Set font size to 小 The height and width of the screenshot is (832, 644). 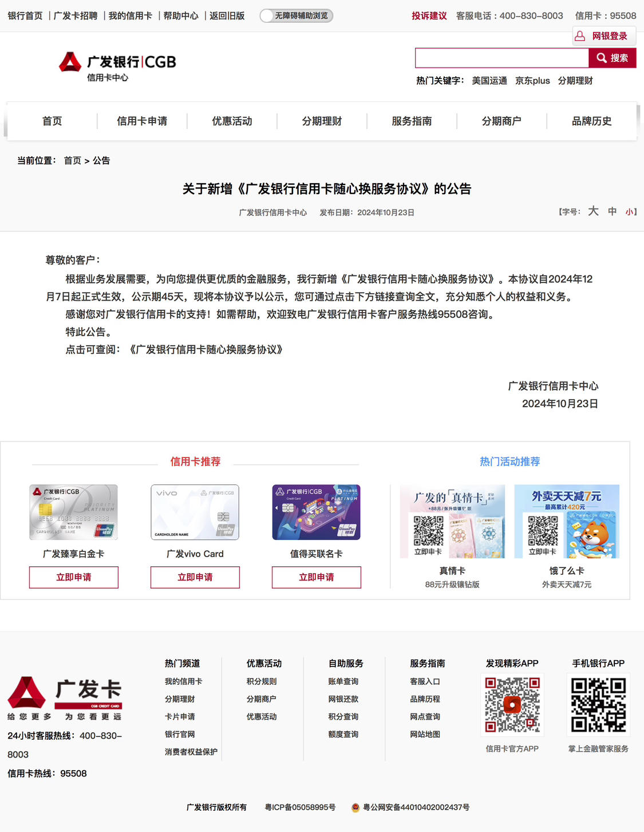(629, 212)
